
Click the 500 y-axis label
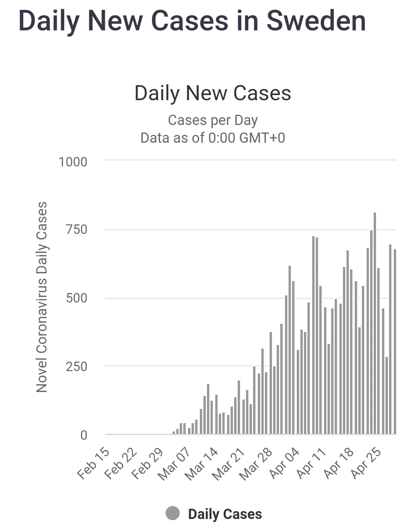pos(77,298)
